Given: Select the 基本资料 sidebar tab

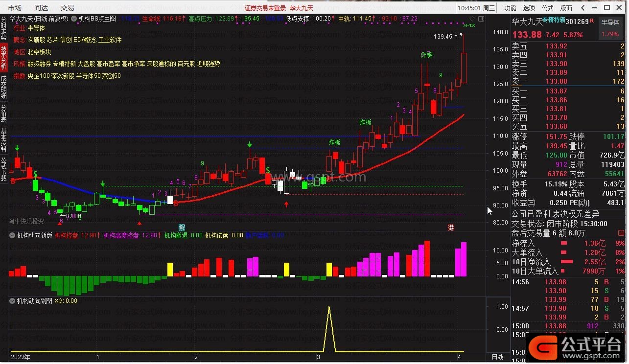Looking at the screenshot, I should click(x=4, y=140).
